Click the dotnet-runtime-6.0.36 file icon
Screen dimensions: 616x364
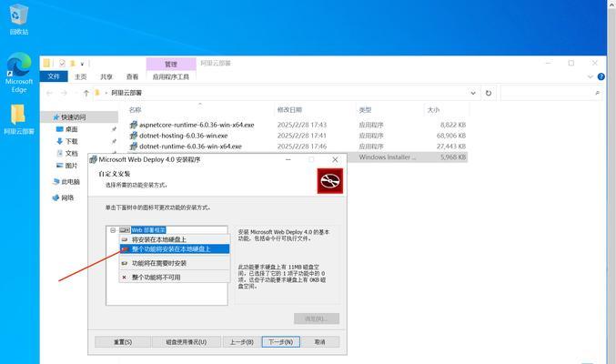coord(134,146)
